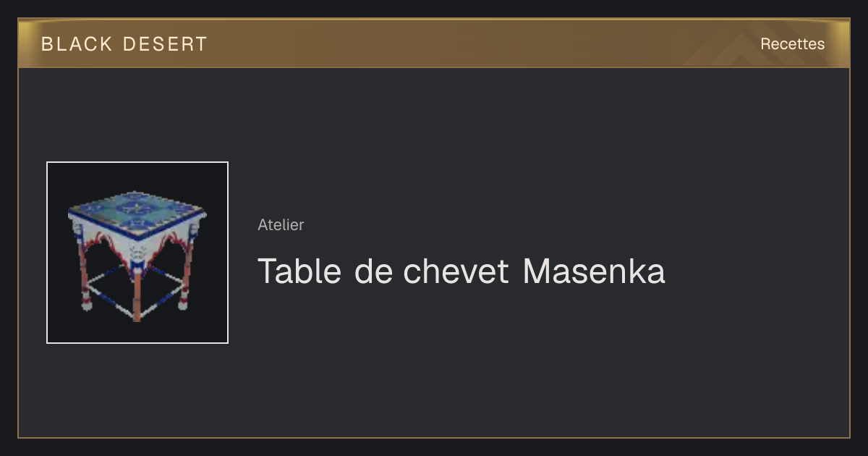Click the white ornate apron of the table icon
This screenshot has width=868, height=456.
(x=136, y=246)
